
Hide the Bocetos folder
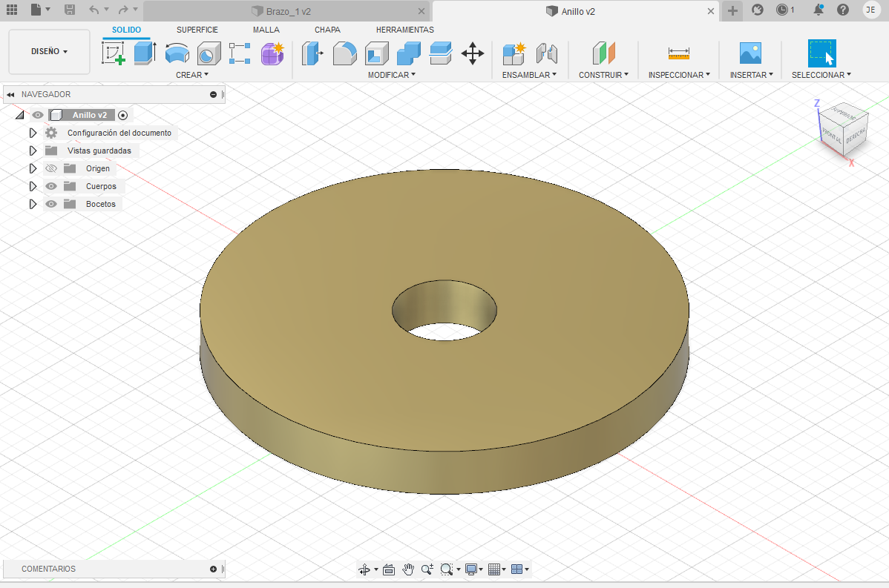[x=51, y=204]
